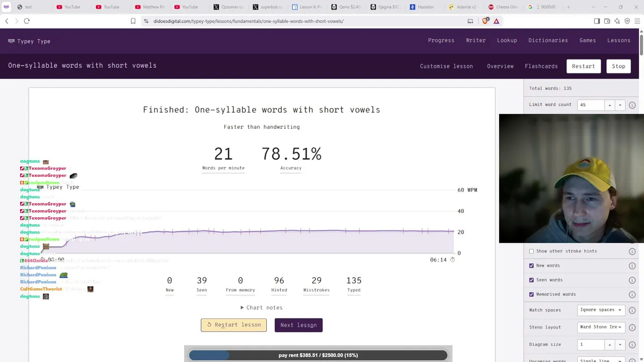View info for Diagram size setting
The image size is (644, 362).
click(x=632, y=345)
